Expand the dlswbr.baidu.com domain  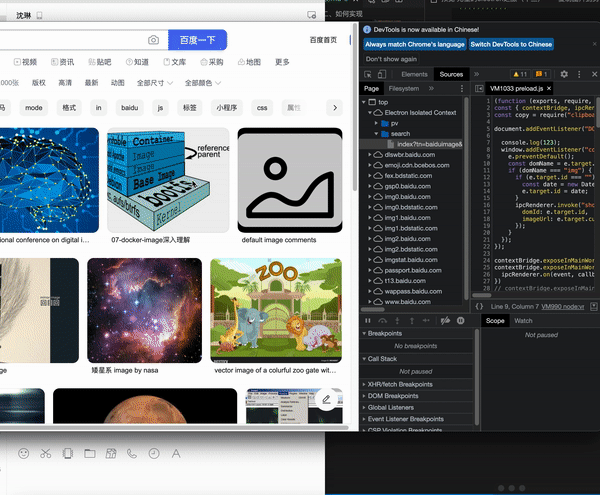point(370,155)
